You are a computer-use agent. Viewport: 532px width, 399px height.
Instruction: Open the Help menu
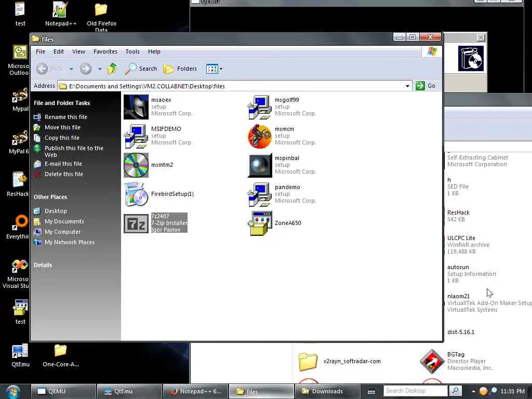click(x=154, y=51)
